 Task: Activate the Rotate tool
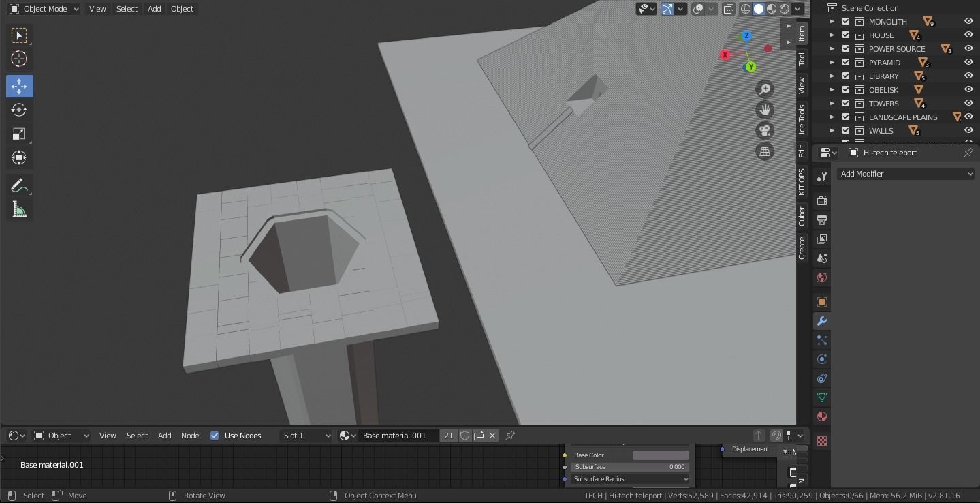point(19,110)
